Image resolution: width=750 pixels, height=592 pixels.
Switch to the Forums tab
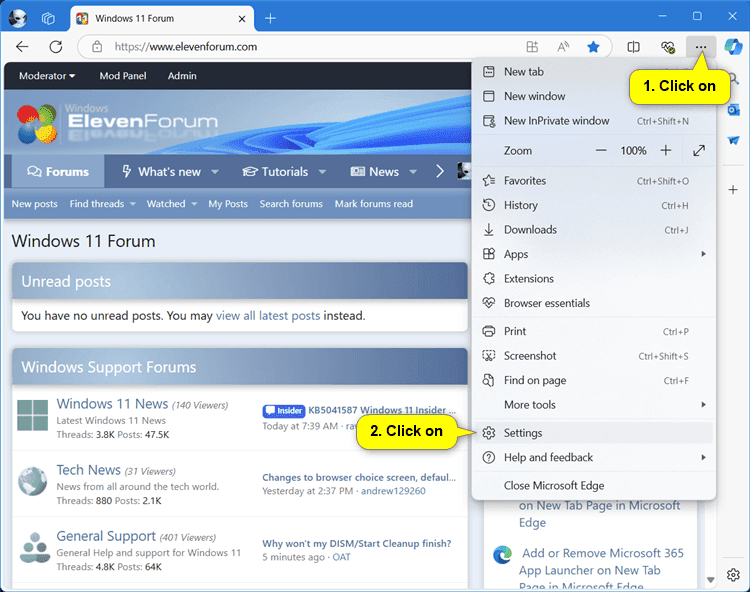coord(58,172)
